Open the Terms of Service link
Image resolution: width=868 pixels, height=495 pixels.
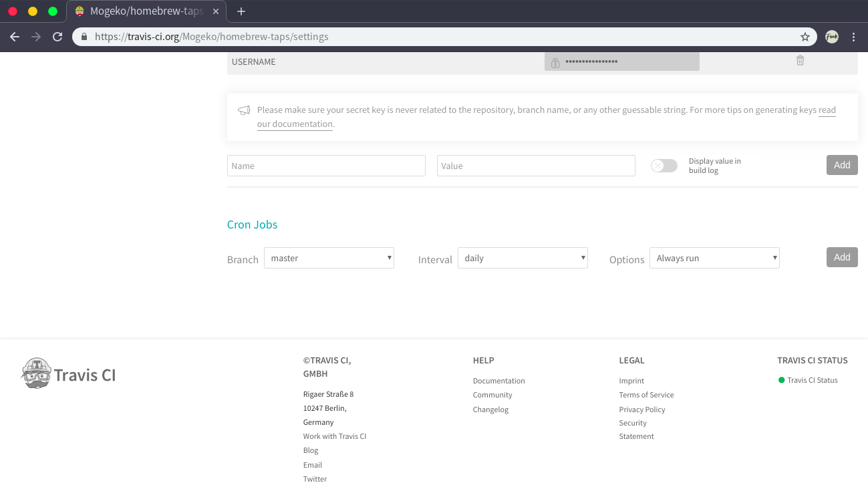point(646,395)
